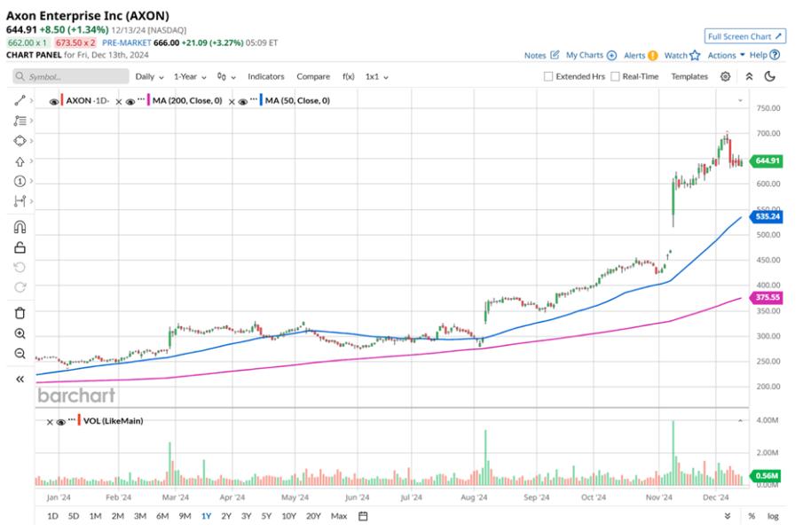The width and height of the screenshot is (803, 532).
Task: Open the f(x) expressions menu
Action: [x=348, y=77]
